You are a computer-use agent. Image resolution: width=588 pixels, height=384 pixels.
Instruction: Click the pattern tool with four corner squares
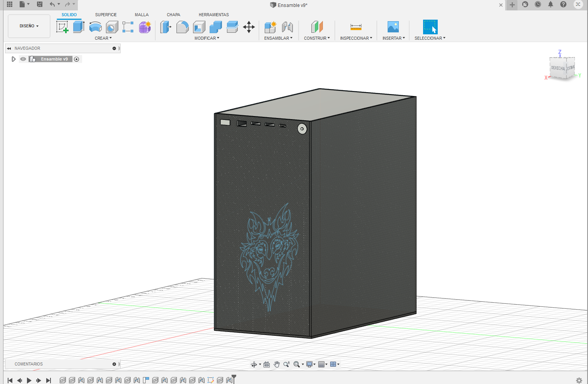click(x=128, y=27)
